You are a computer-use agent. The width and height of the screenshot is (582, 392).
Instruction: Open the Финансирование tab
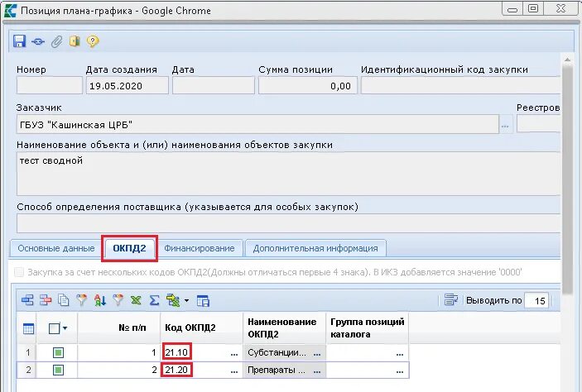click(x=200, y=248)
